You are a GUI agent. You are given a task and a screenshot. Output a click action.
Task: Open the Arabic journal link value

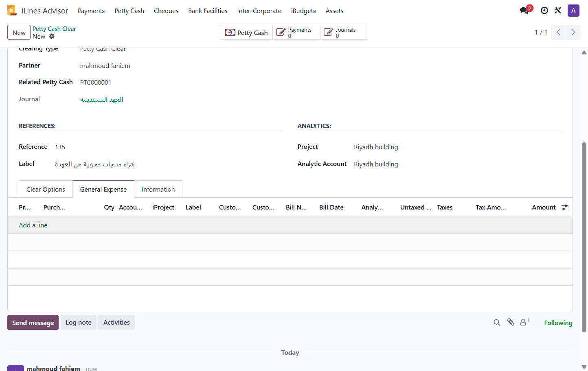(102, 100)
